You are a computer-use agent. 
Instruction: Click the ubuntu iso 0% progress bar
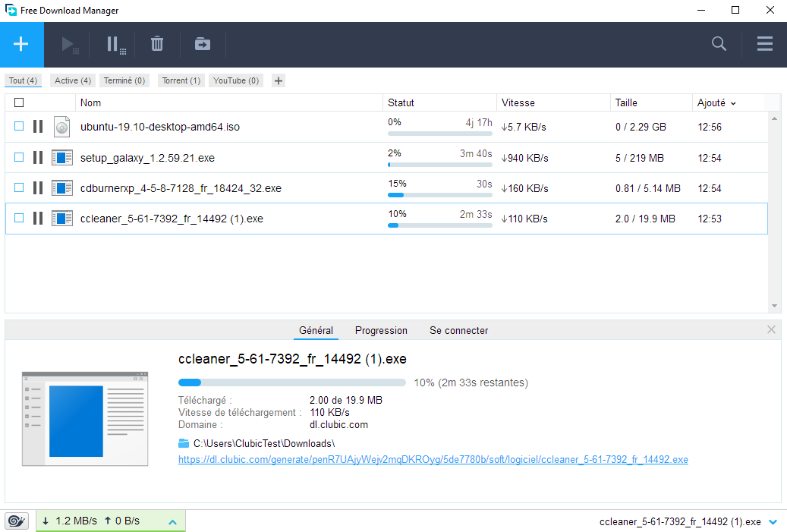[x=439, y=134]
